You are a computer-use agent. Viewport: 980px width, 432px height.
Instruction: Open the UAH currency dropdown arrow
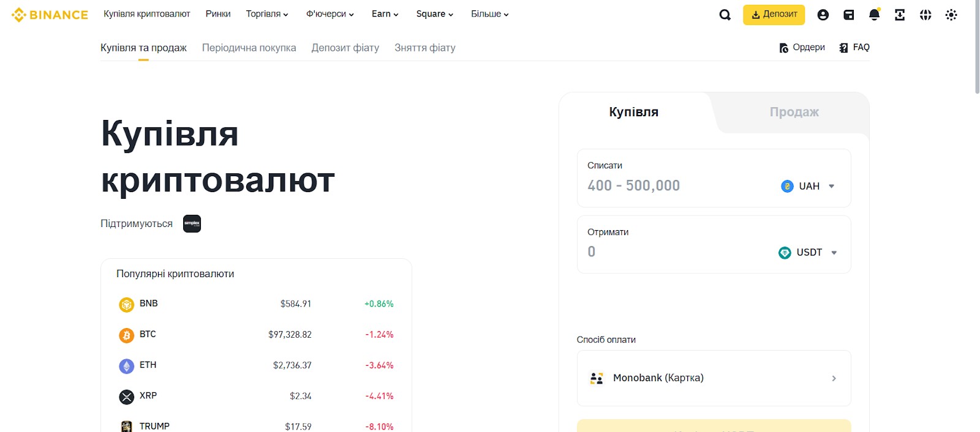tap(831, 186)
